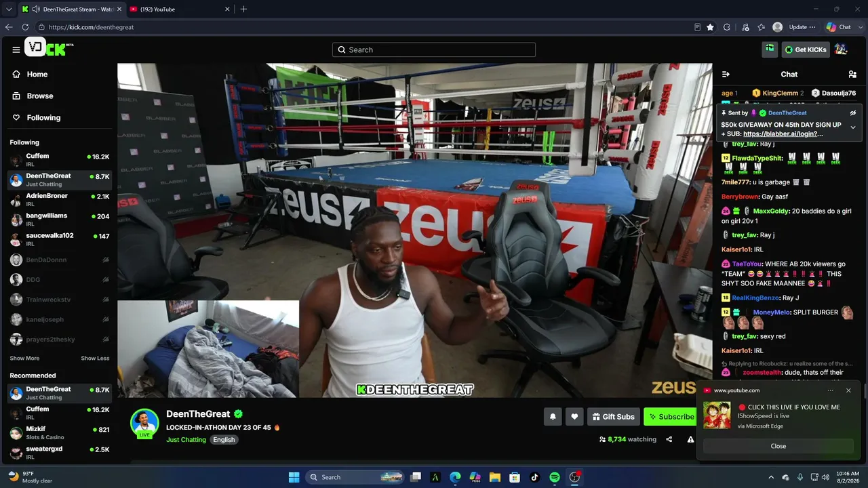The height and width of the screenshot is (488, 868).
Task: Click the report warning triangle icon
Action: [x=690, y=439]
